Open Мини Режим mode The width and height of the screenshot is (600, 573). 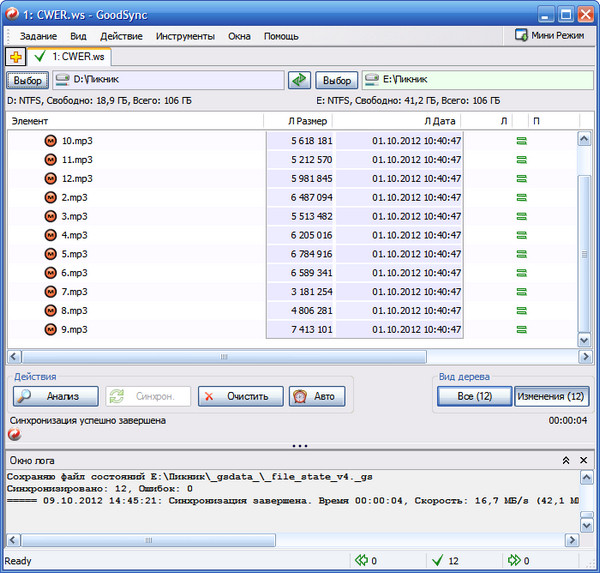[x=549, y=35]
